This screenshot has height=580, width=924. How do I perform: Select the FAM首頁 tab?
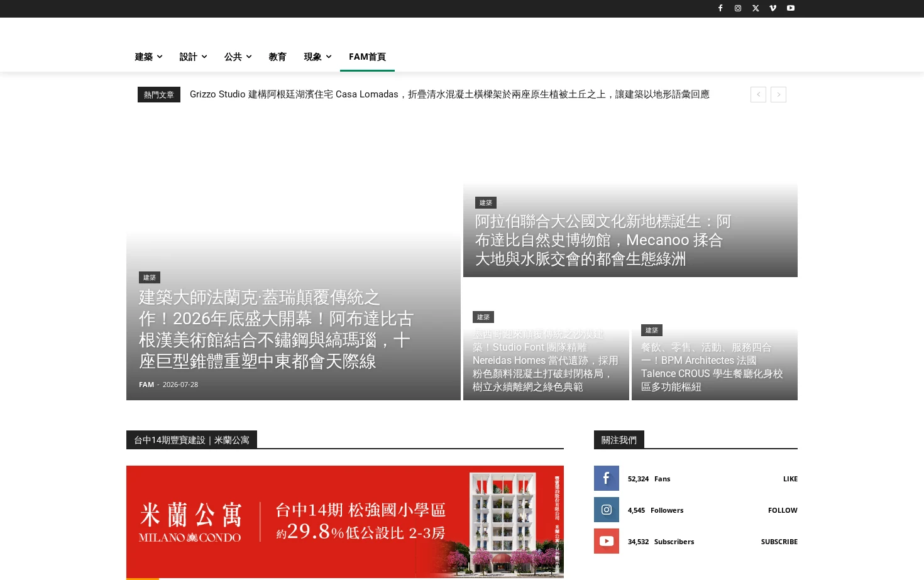click(x=367, y=57)
